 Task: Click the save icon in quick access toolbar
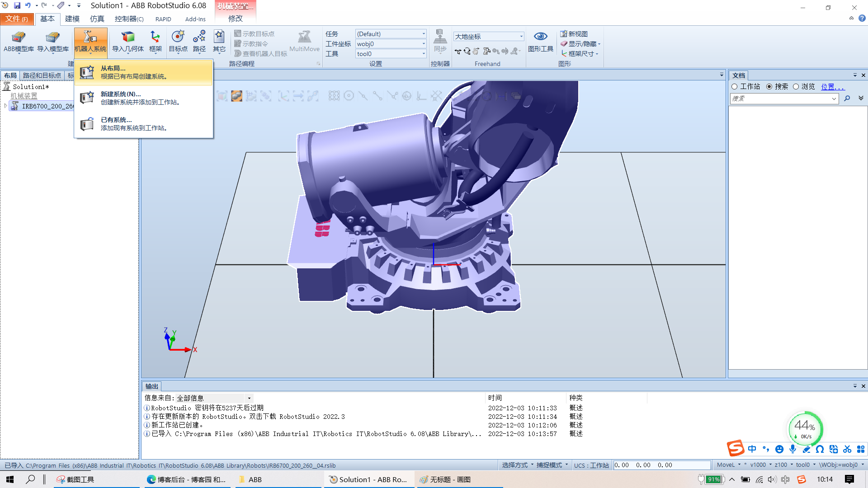tap(17, 5)
